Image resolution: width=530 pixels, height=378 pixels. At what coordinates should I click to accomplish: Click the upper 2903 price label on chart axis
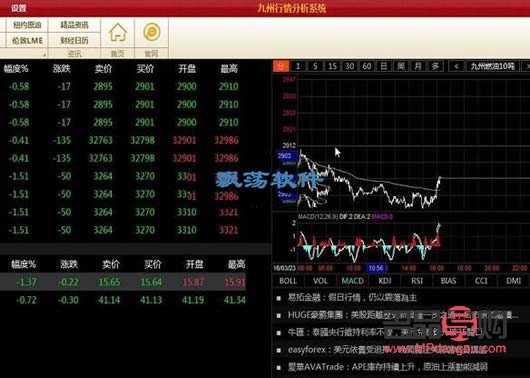[285, 156]
